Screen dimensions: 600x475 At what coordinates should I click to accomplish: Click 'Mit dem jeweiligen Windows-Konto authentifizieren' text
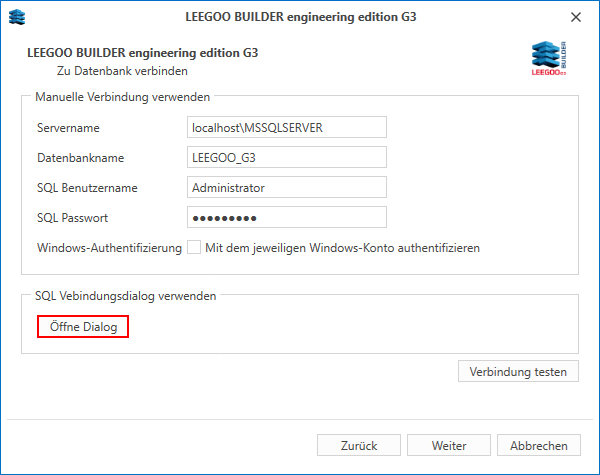click(x=342, y=248)
